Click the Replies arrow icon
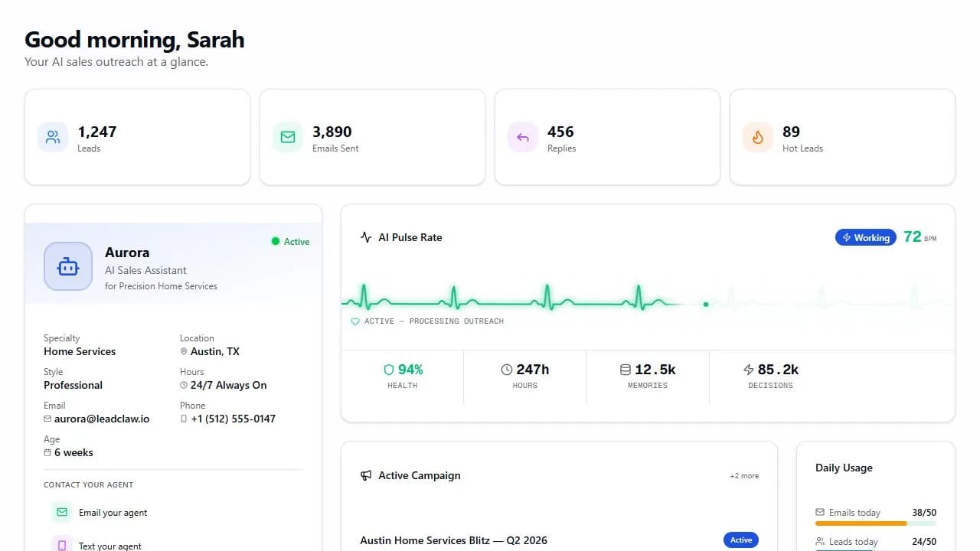The width and height of the screenshot is (980, 551). (523, 138)
